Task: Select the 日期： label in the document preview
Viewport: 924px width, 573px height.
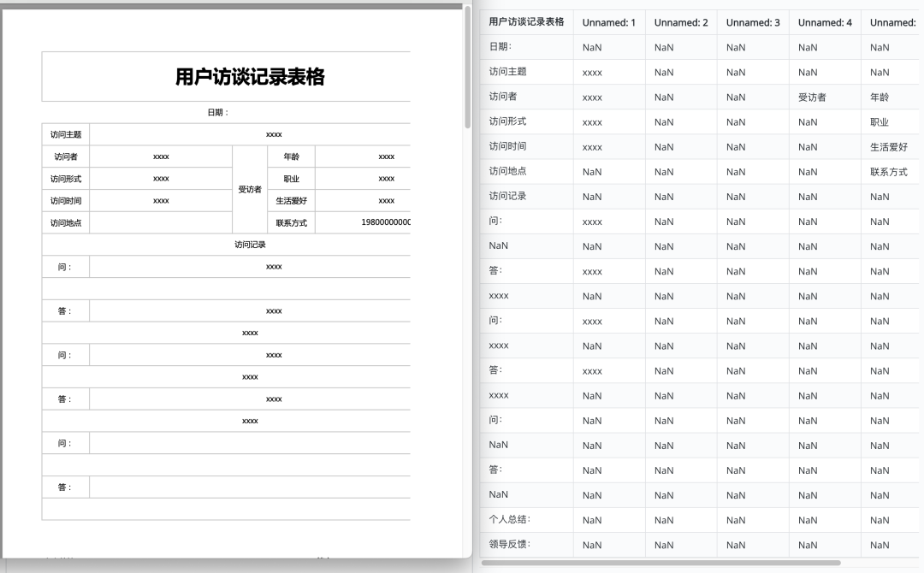Action: pyautogui.click(x=218, y=113)
